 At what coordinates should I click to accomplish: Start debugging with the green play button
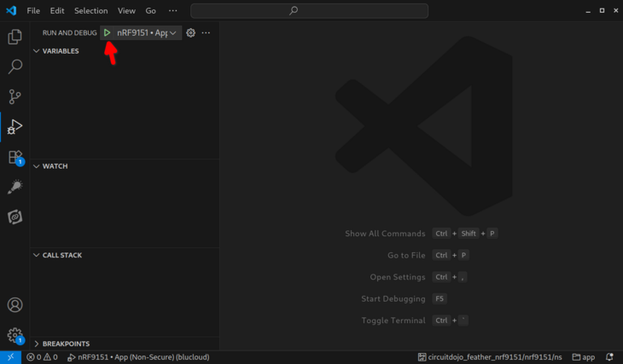pyautogui.click(x=107, y=33)
